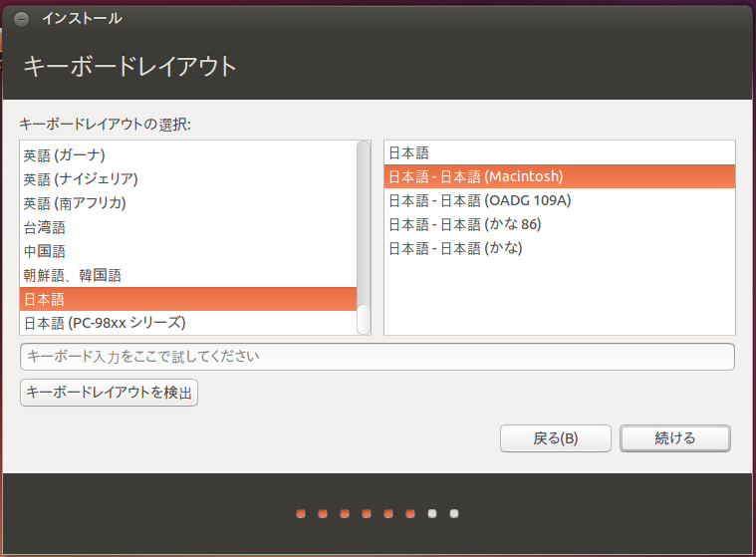Pick 日本語 (PC-98xx シリーズ) layout
Viewport: 756px width, 557px height.
pos(188,323)
